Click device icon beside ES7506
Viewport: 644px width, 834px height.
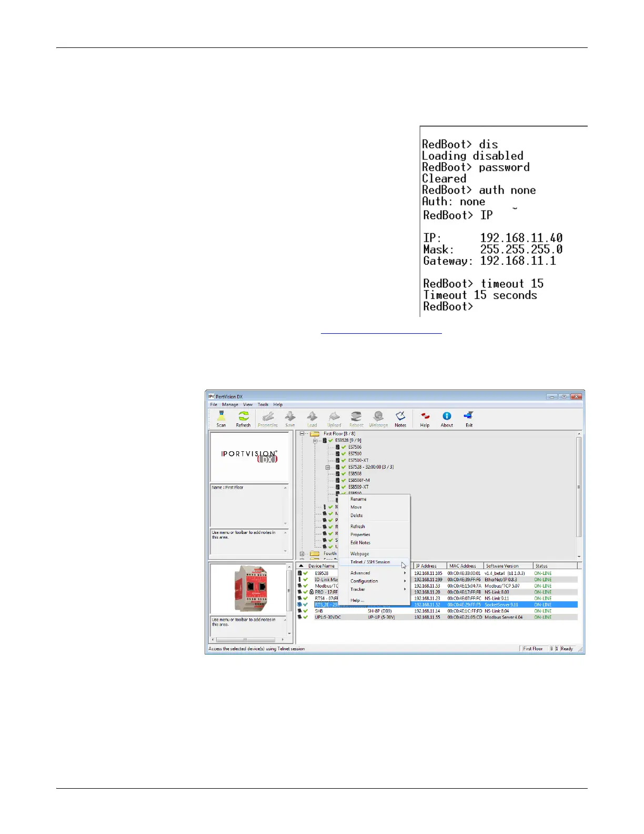[x=338, y=447]
